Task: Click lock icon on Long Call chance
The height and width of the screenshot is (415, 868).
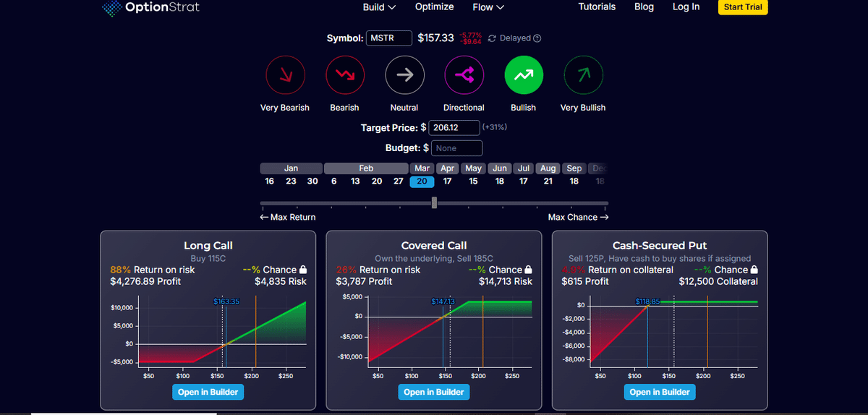Action: tap(302, 270)
